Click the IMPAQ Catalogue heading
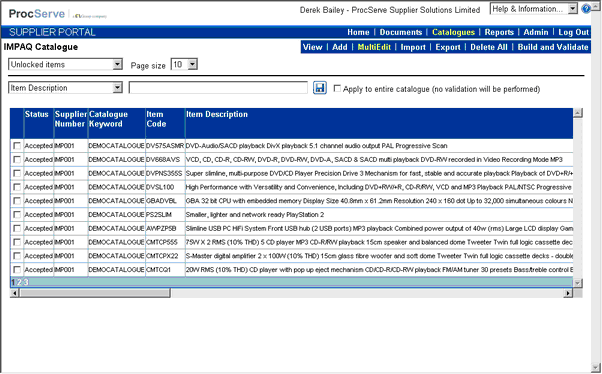The image size is (602, 374). click(x=41, y=47)
